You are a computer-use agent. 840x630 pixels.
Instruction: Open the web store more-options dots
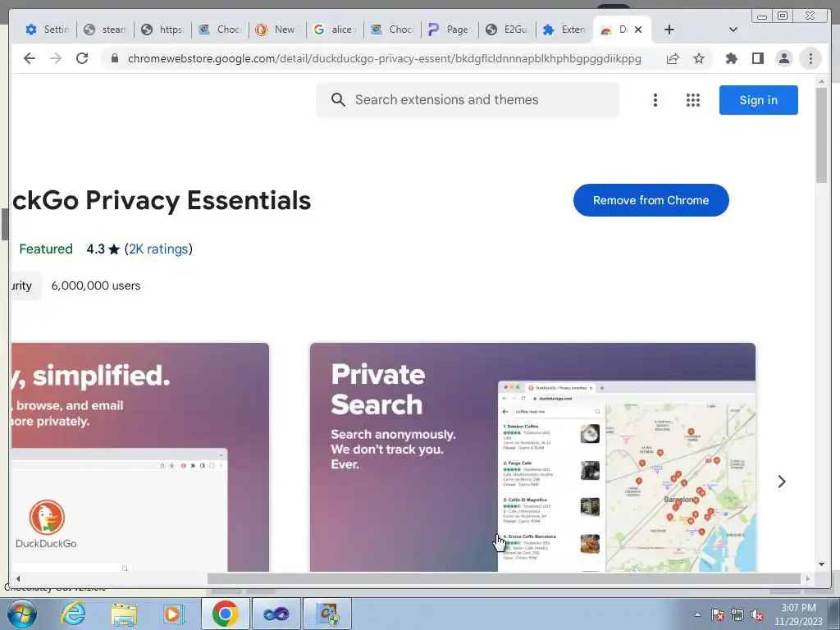pyautogui.click(x=655, y=100)
